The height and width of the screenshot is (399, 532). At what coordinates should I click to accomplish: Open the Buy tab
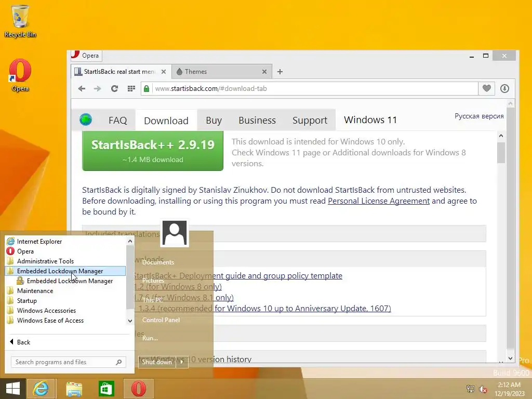point(214,120)
